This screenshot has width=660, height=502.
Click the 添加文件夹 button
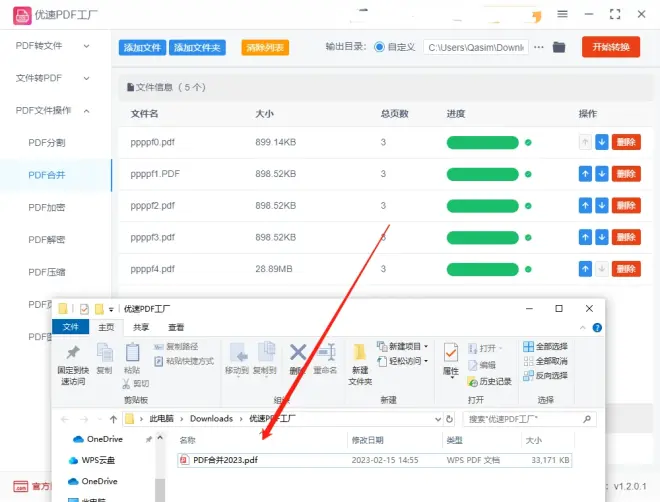pos(197,48)
